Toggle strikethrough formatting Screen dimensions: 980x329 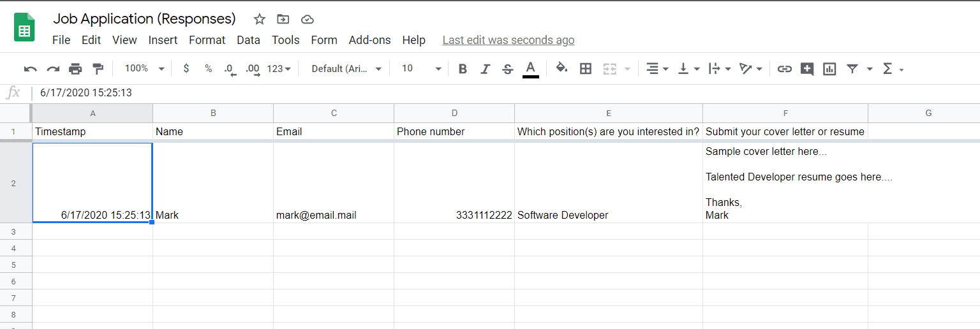coord(507,69)
